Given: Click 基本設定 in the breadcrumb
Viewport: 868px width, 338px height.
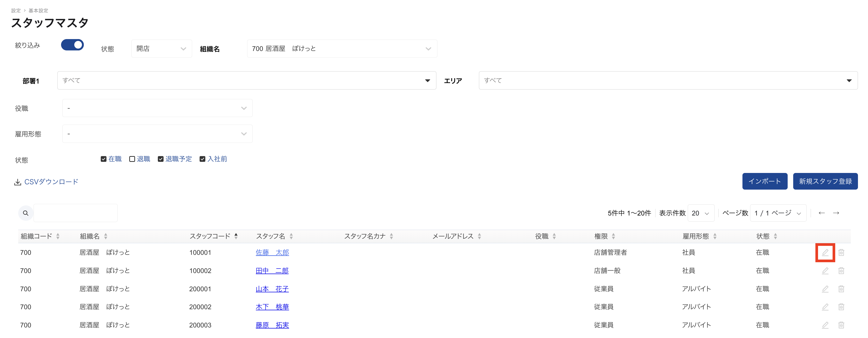Looking at the screenshot, I should pos(38,11).
